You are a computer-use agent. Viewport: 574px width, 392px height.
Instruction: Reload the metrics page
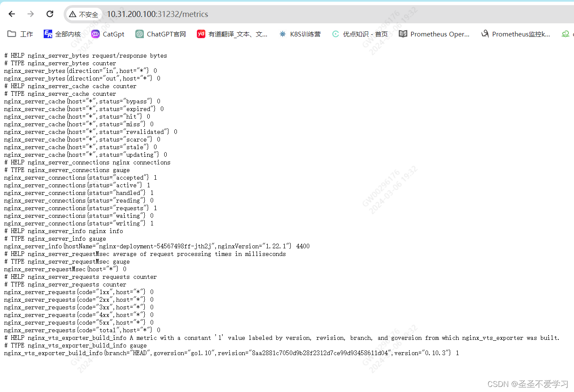[x=50, y=14]
